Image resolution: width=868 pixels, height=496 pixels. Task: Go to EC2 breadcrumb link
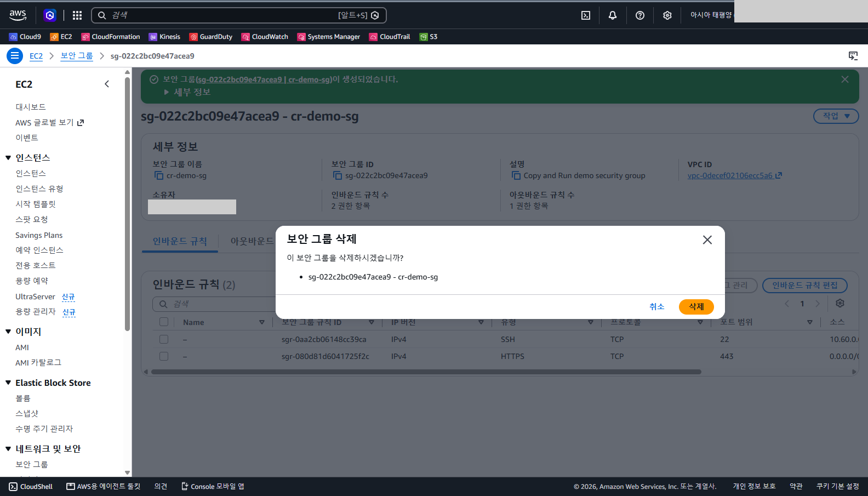pos(36,56)
